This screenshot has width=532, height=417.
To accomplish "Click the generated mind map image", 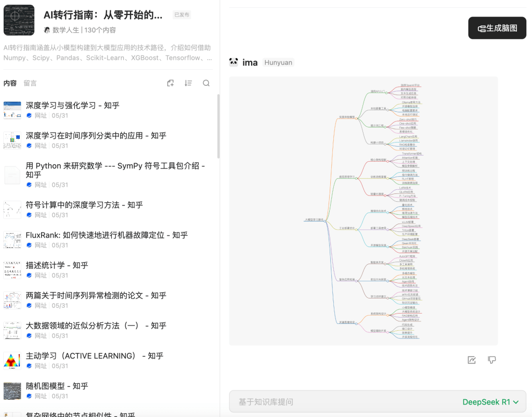I will coord(363,211).
